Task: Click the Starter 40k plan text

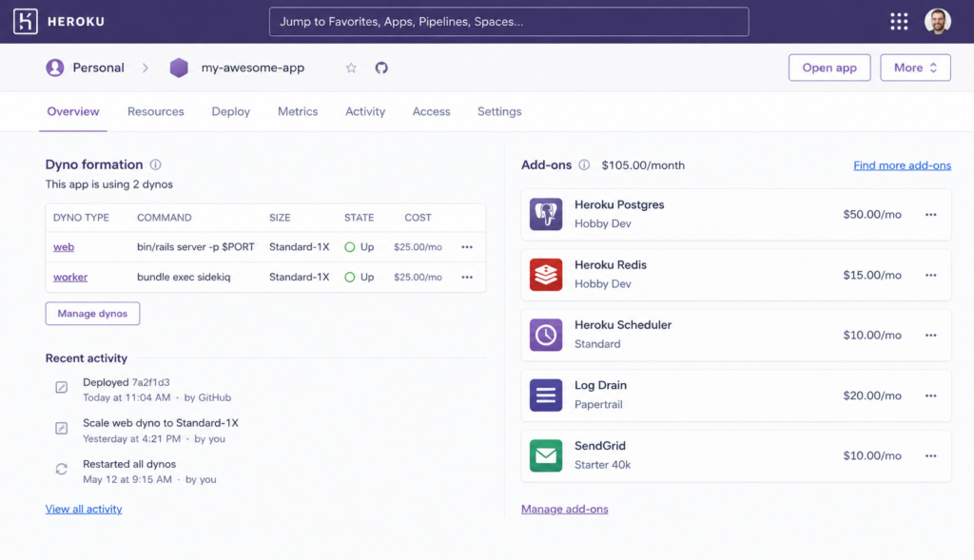Action: (602, 465)
